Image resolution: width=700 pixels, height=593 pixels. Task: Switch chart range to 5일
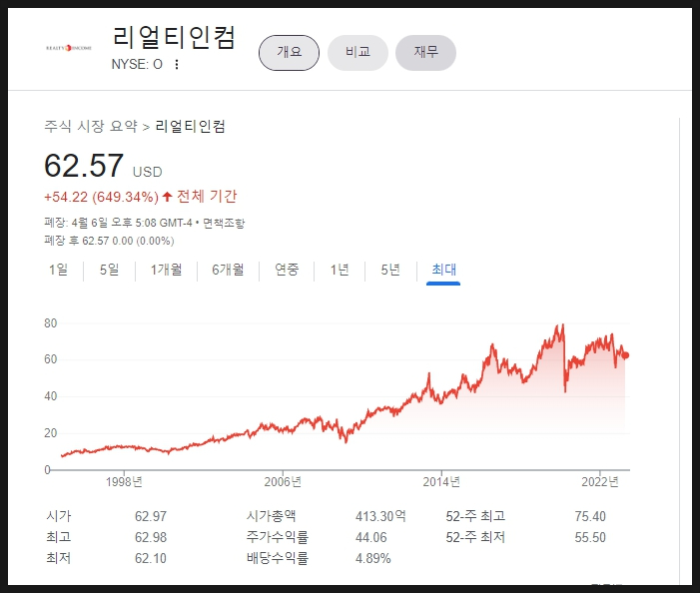(110, 270)
